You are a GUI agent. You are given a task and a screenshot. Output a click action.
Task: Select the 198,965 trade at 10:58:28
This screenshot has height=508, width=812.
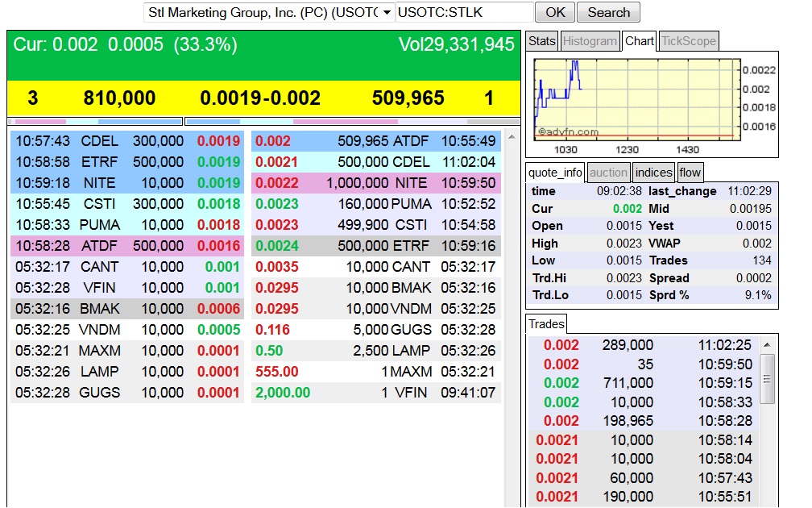coord(643,421)
